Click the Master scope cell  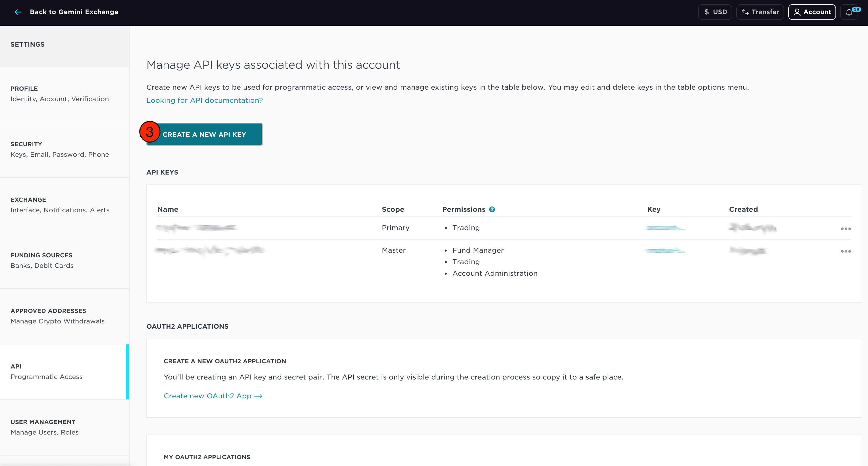394,251
